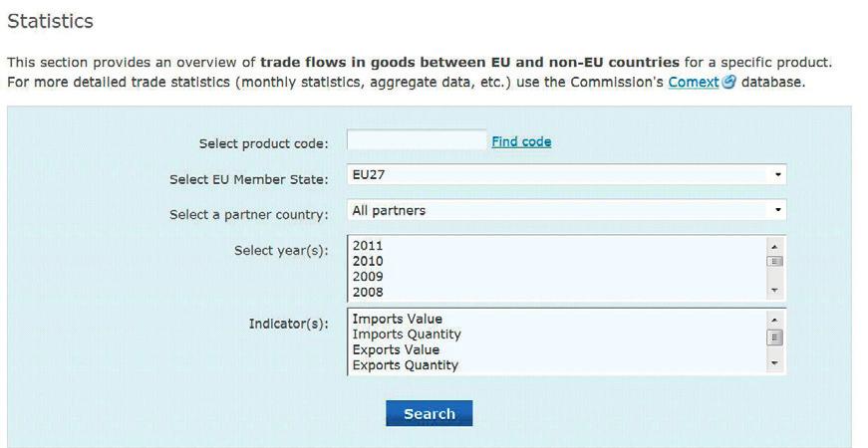Screen dimensions: 868x448
Task: Select year 2010 in the list
Action: (368, 261)
